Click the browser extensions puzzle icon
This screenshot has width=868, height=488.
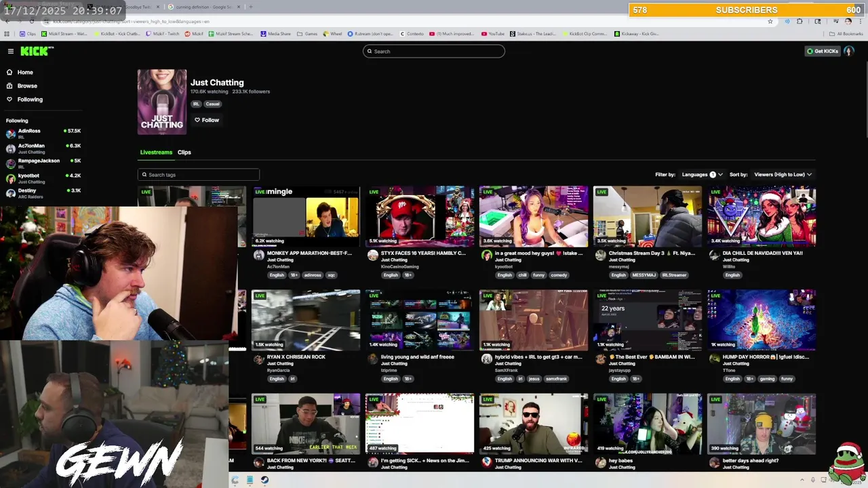click(800, 21)
